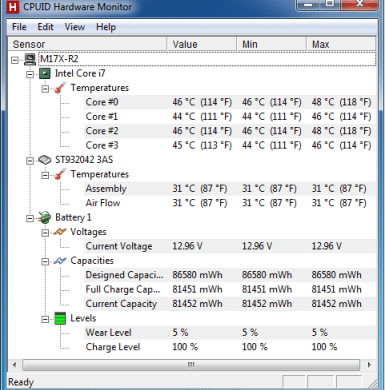Collapse the M17X-R2 root node
This screenshot has width=385, height=390.
(x=15, y=60)
